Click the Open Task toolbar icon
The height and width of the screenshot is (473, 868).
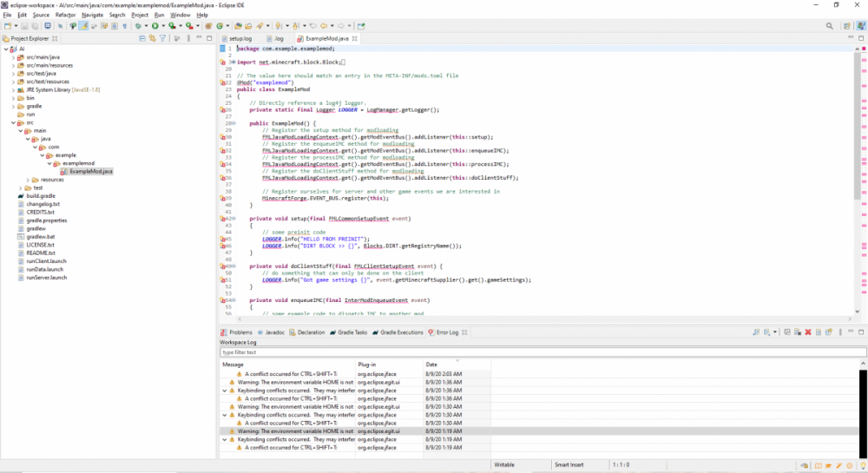click(x=248, y=25)
